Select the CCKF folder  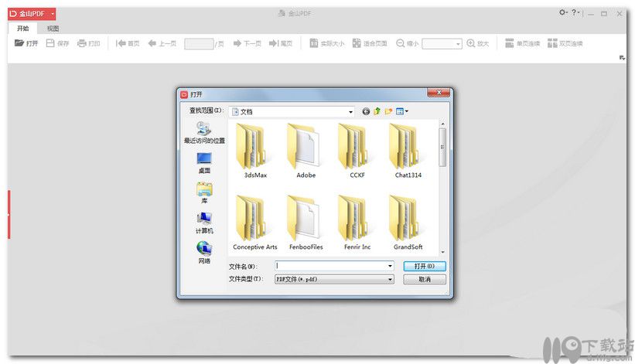coord(357,151)
